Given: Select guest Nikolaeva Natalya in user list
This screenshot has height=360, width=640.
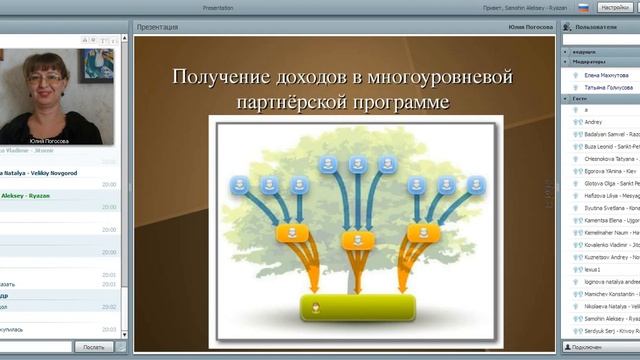Looking at the screenshot, I should tap(612, 306).
